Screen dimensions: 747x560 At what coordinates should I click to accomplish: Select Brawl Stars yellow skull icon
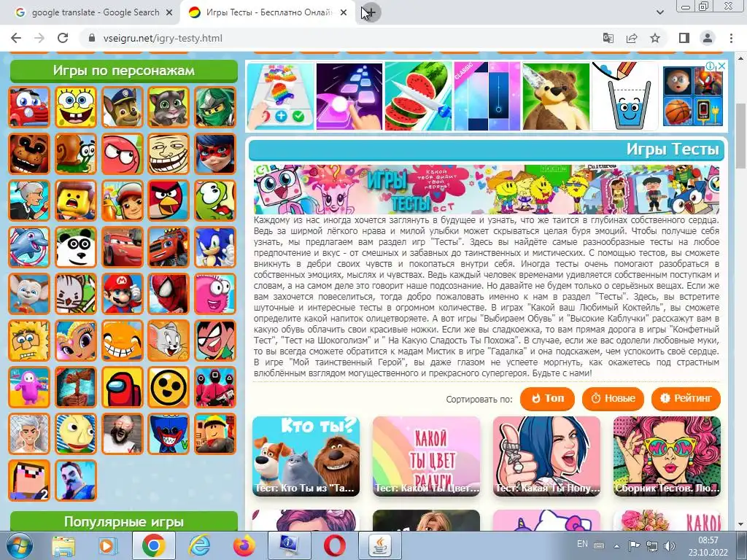pos(169,387)
